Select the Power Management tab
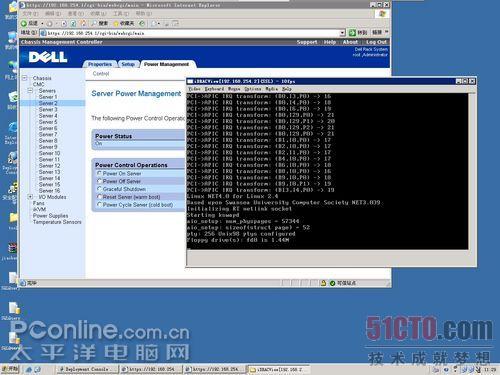 click(x=166, y=64)
